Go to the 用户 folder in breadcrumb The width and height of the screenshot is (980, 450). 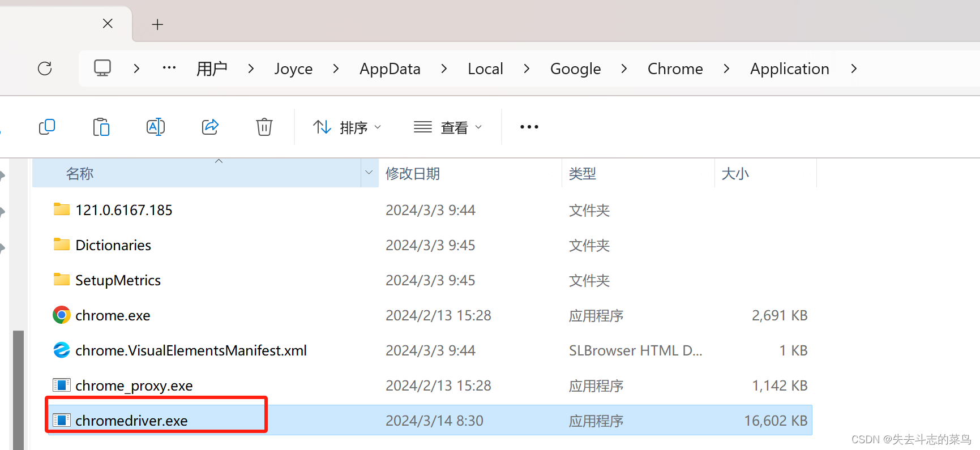(x=212, y=68)
